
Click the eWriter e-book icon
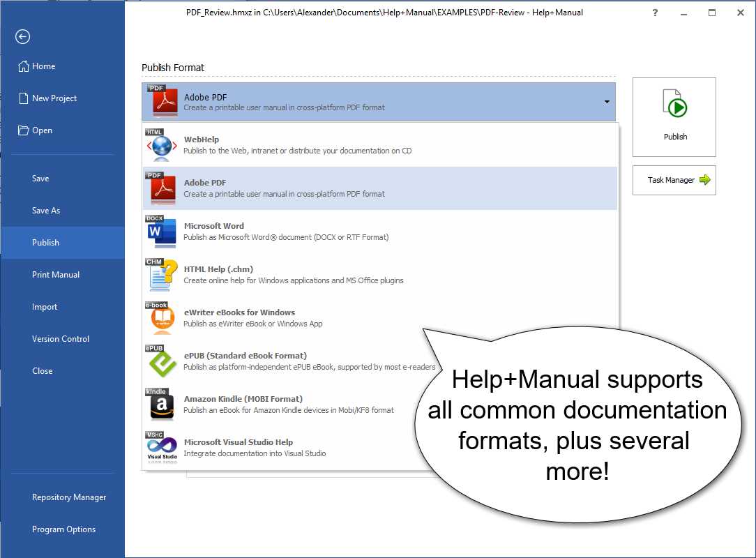point(162,318)
